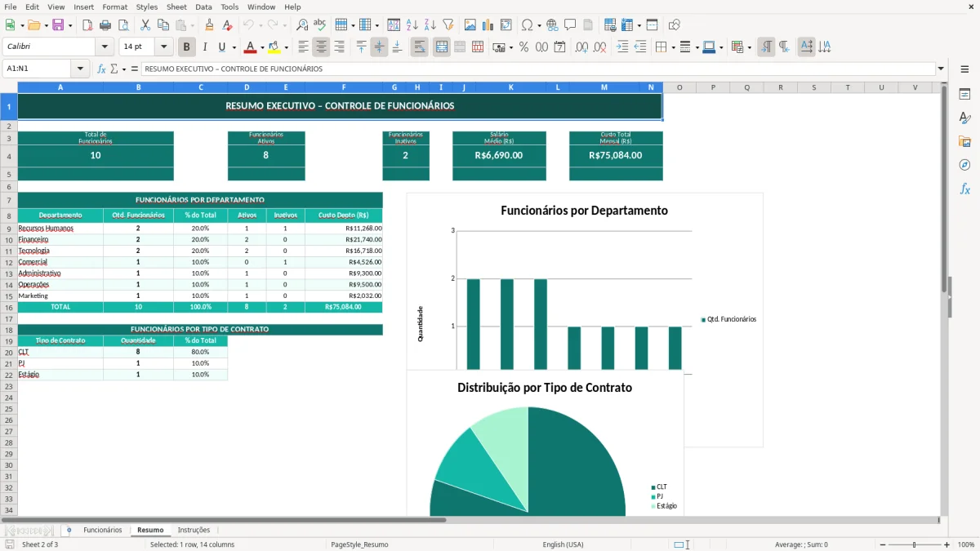Open the File menu
Screen dimensions: 980x551
tap(10, 7)
